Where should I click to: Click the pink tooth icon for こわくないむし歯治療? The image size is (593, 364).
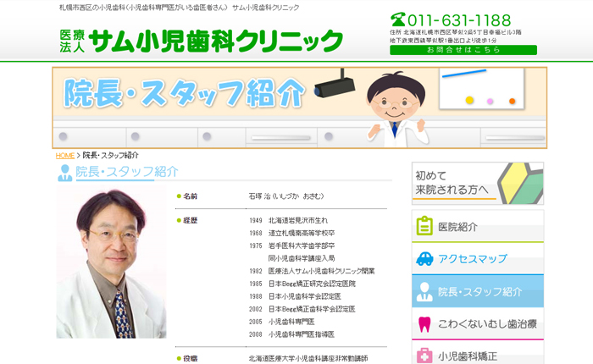point(424,323)
